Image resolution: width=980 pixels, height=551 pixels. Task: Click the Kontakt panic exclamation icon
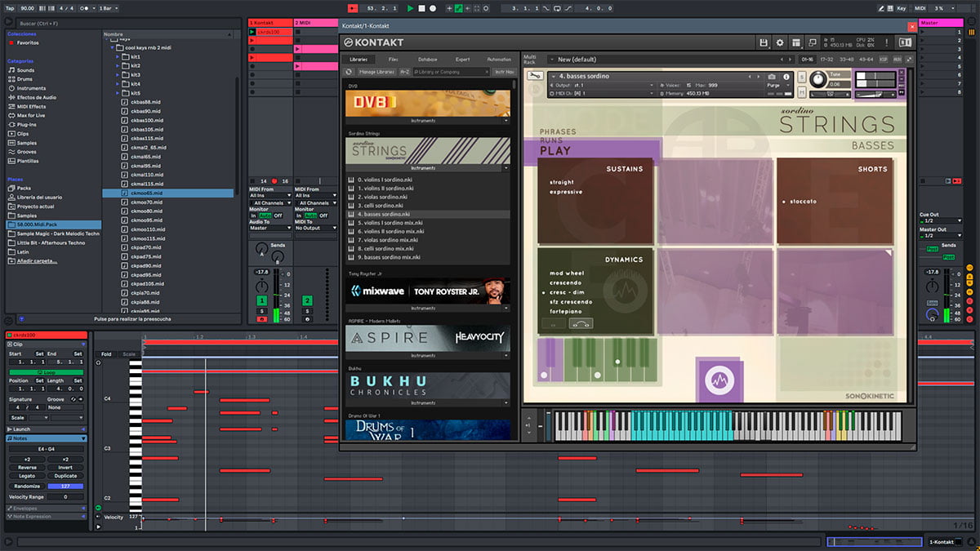point(887,42)
